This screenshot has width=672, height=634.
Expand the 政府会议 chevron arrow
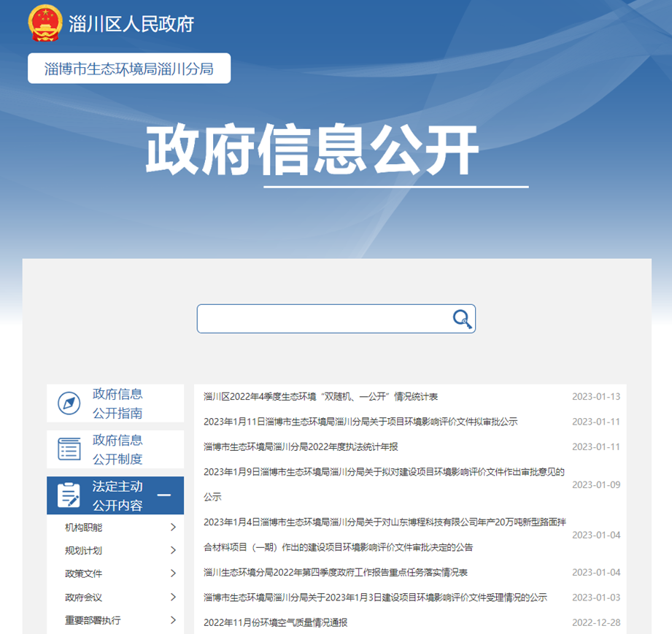[173, 598]
